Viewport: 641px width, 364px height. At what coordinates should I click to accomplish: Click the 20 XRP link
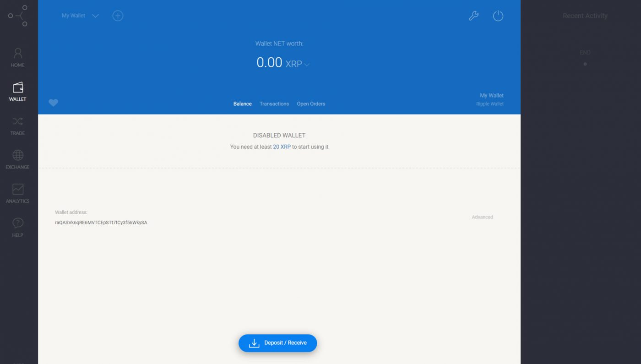pyautogui.click(x=282, y=147)
